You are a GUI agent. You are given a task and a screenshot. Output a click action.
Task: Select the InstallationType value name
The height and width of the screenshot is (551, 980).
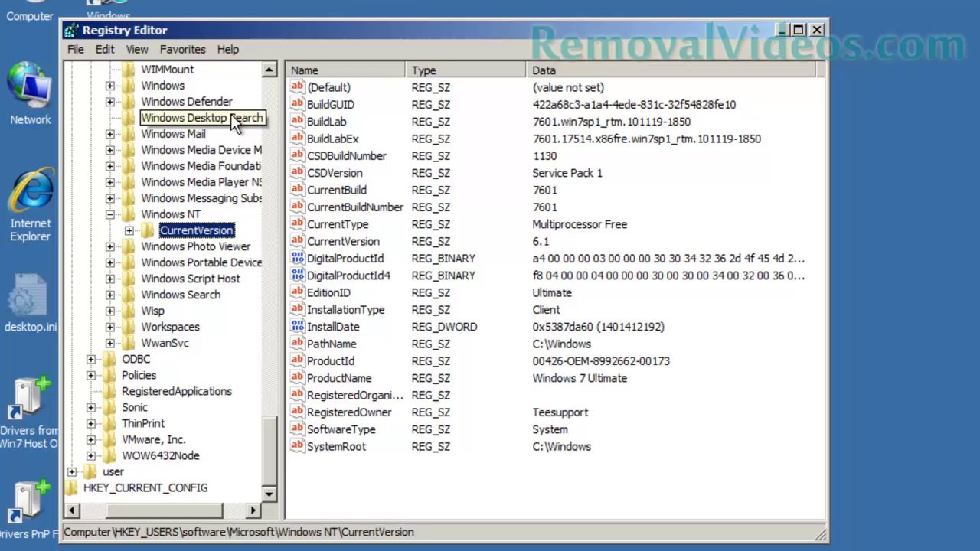pos(346,309)
